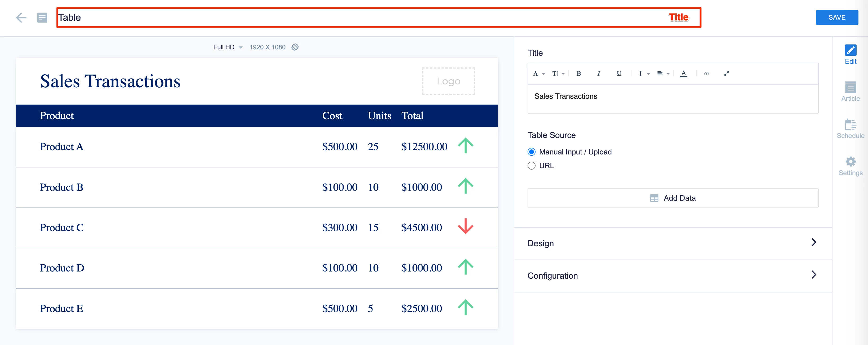
Task: Click the Add Data button
Action: click(x=673, y=198)
